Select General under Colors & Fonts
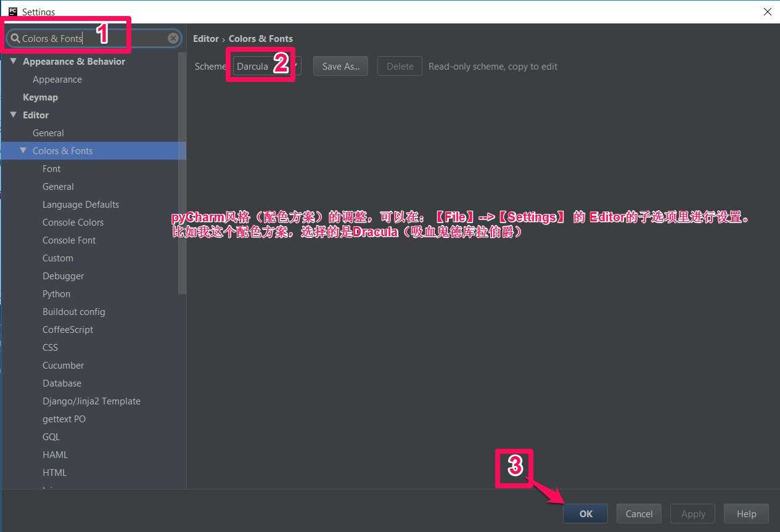Screen dimensions: 780x532 pos(58,187)
